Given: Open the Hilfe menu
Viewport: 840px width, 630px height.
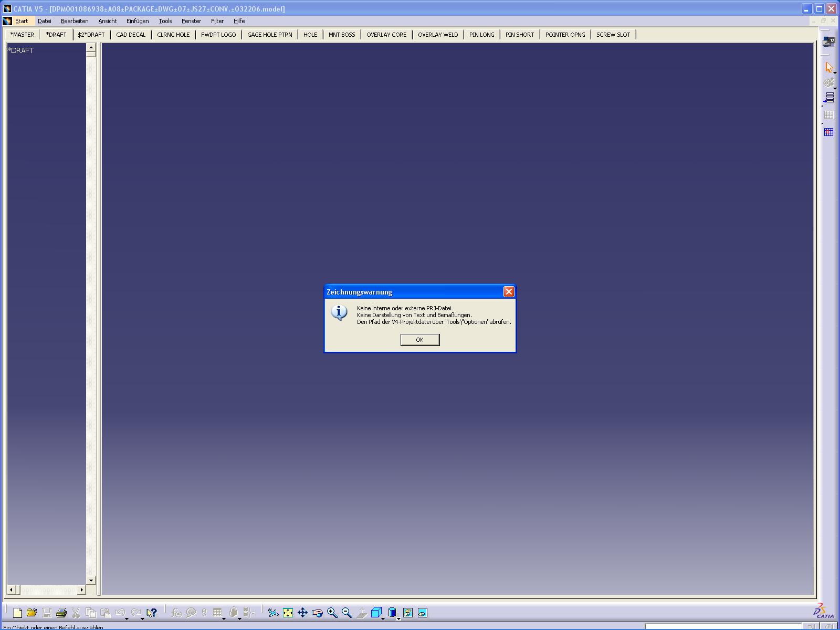Looking at the screenshot, I should 239,21.
